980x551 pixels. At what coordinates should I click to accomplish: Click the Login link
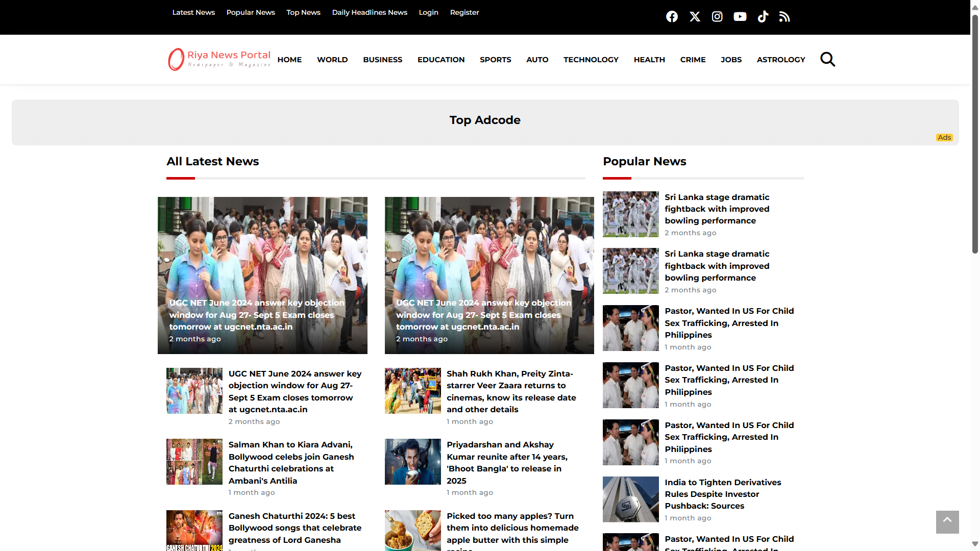[x=428, y=12]
